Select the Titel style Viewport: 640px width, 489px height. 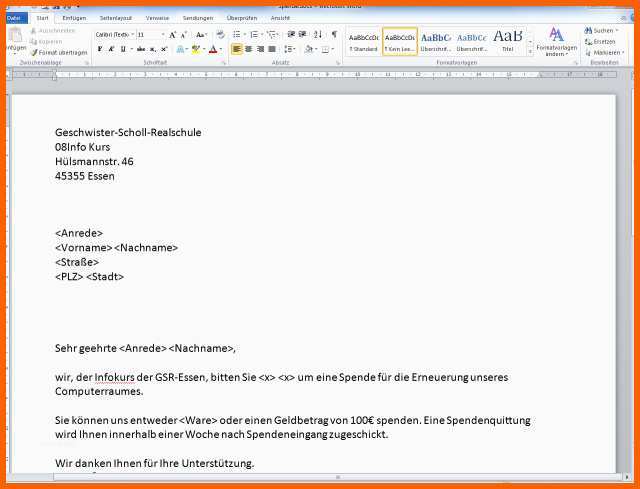point(508,41)
